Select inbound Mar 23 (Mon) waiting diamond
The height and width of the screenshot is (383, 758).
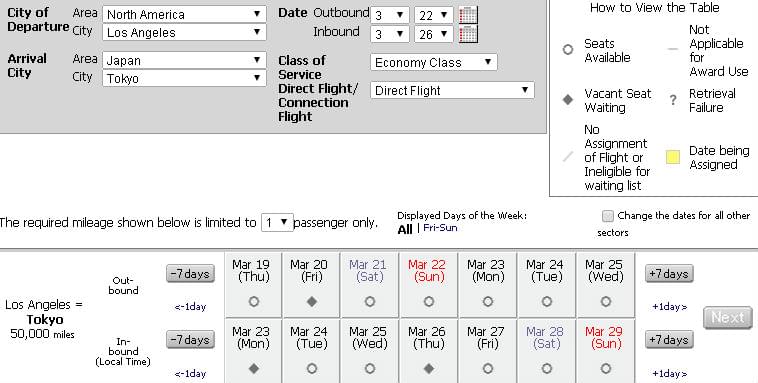253,369
